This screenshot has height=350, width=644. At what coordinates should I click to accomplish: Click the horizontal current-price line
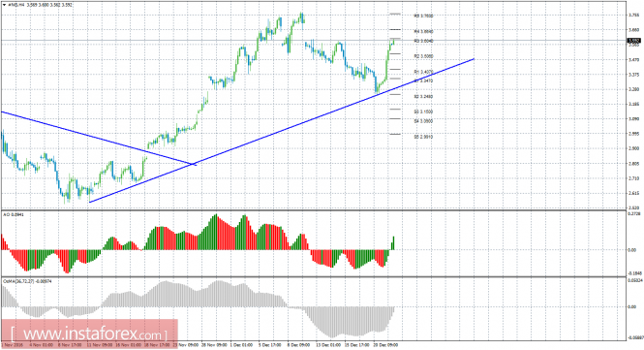point(312,41)
